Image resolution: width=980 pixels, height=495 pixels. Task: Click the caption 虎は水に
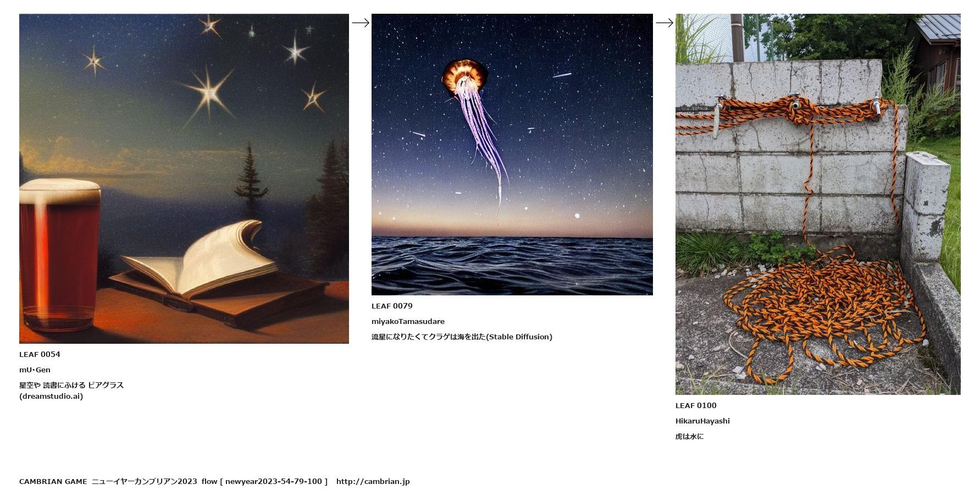point(689,436)
